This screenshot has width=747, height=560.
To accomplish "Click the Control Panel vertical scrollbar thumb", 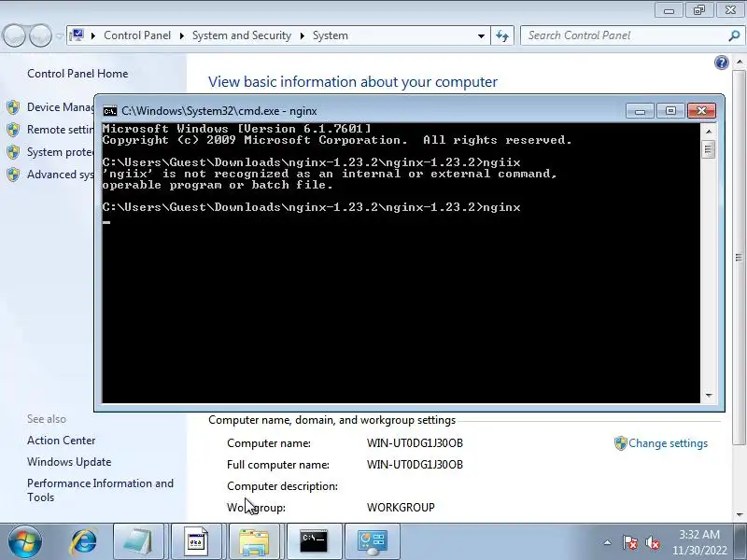I will click(x=739, y=258).
